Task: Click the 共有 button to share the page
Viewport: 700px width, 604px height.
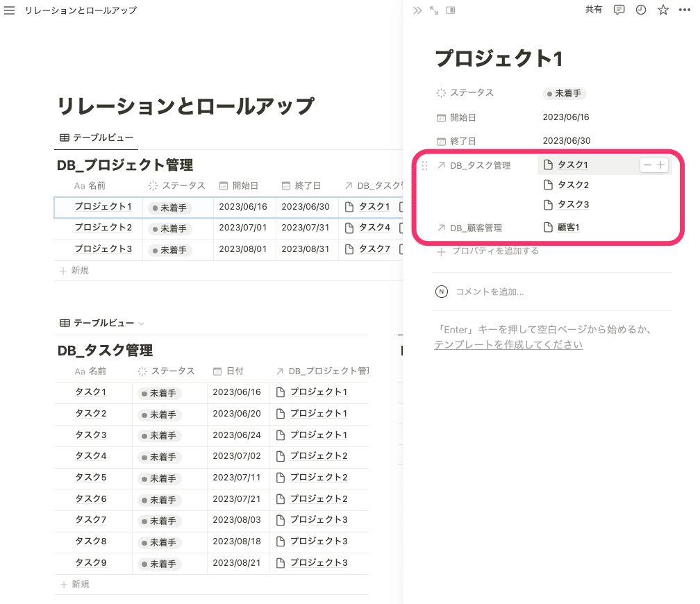Action: pos(594,10)
